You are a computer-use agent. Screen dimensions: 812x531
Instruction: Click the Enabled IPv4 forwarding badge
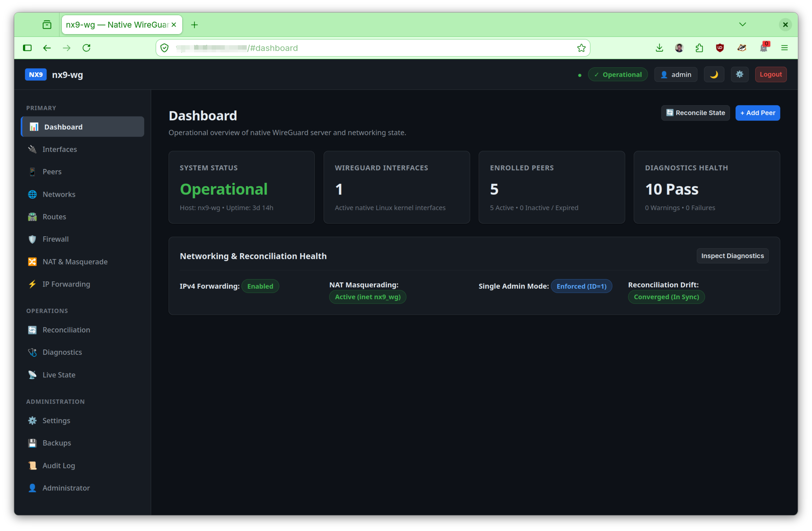coord(260,286)
